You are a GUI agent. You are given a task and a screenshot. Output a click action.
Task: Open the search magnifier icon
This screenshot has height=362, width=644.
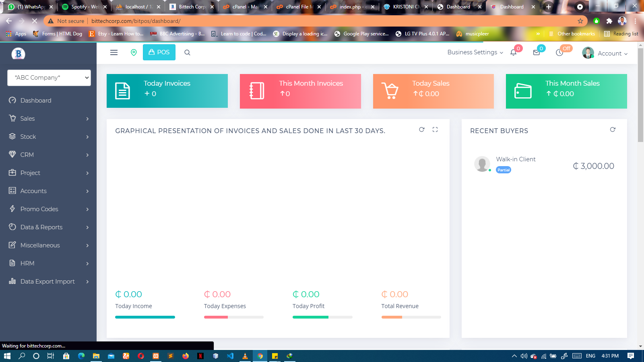coord(187,53)
